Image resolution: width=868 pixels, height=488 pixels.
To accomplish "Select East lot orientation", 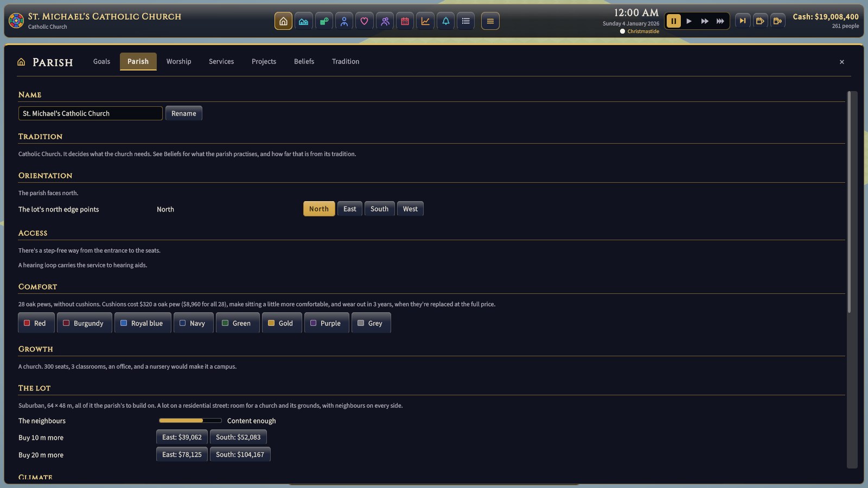I will coord(350,209).
